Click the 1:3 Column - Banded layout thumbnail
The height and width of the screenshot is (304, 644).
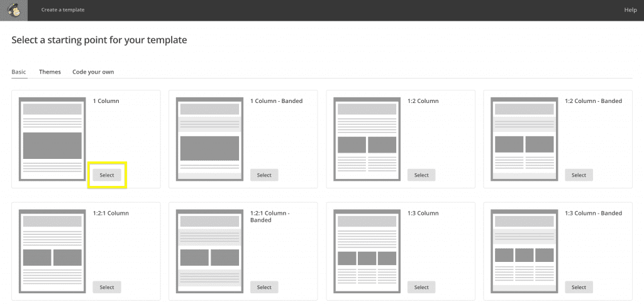524,251
